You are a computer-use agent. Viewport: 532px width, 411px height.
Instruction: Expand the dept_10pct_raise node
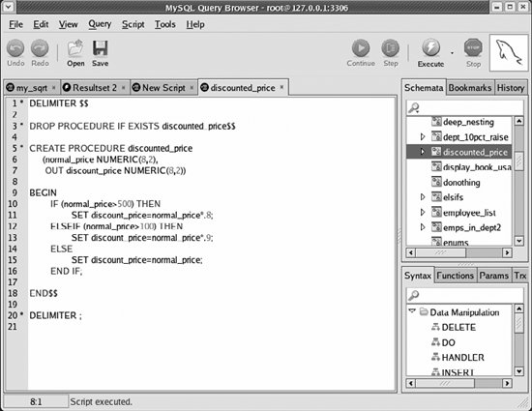tap(423, 136)
